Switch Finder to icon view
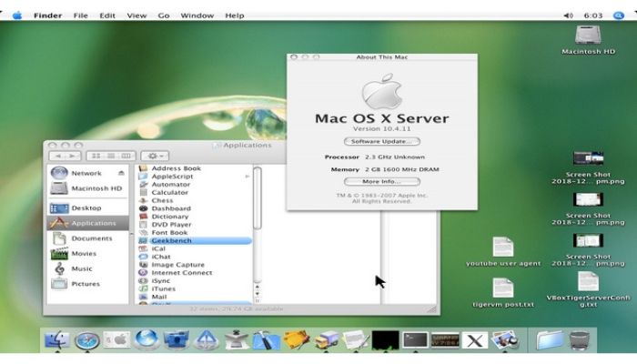The image size is (637, 364). [96, 156]
